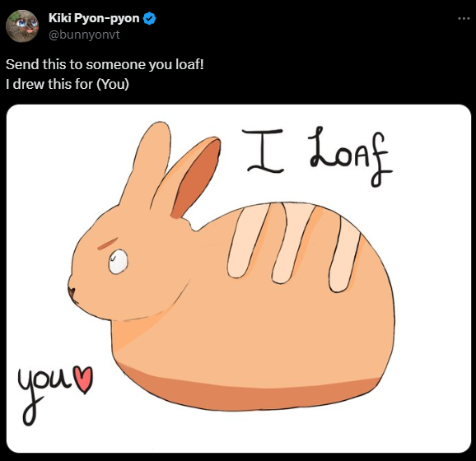Viewport: 476px width, 461px height.
Task: Click the bunny's angled eyebrow
Action: pos(108,244)
